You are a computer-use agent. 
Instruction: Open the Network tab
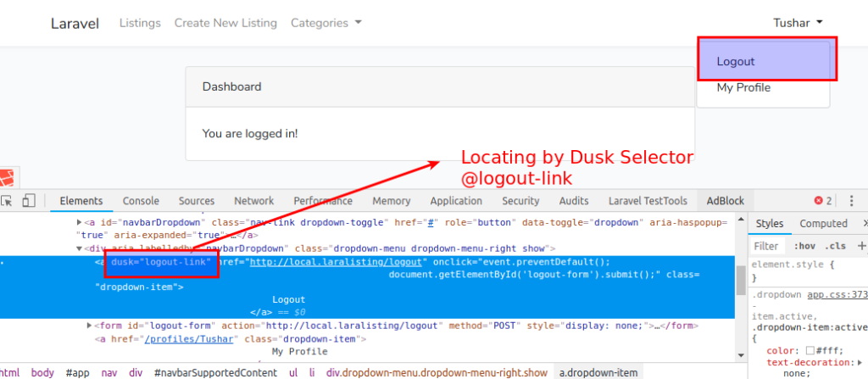tap(254, 201)
